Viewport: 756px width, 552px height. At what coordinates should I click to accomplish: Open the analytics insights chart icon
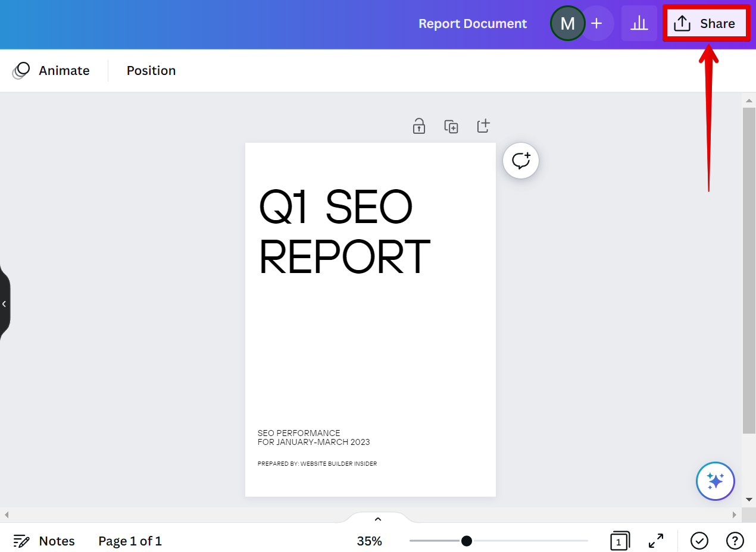click(x=639, y=24)
